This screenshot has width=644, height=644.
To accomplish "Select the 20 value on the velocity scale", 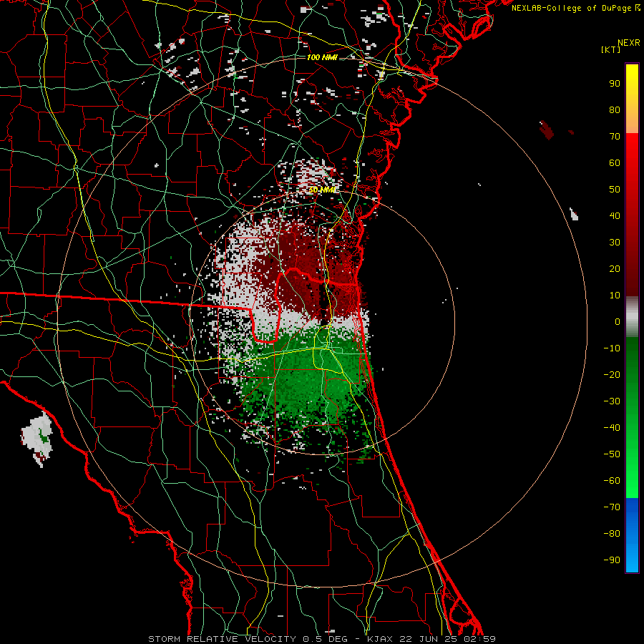I will 615,268.
